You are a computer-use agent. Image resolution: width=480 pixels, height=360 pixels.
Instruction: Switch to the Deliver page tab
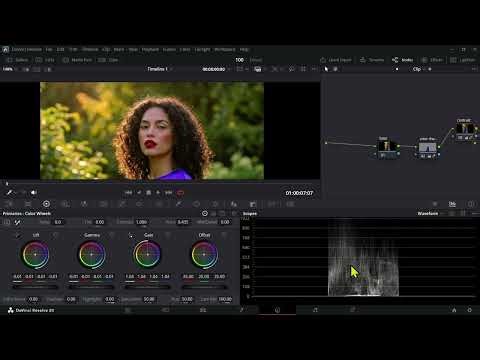pyautogui.click(x=353, y=310)
